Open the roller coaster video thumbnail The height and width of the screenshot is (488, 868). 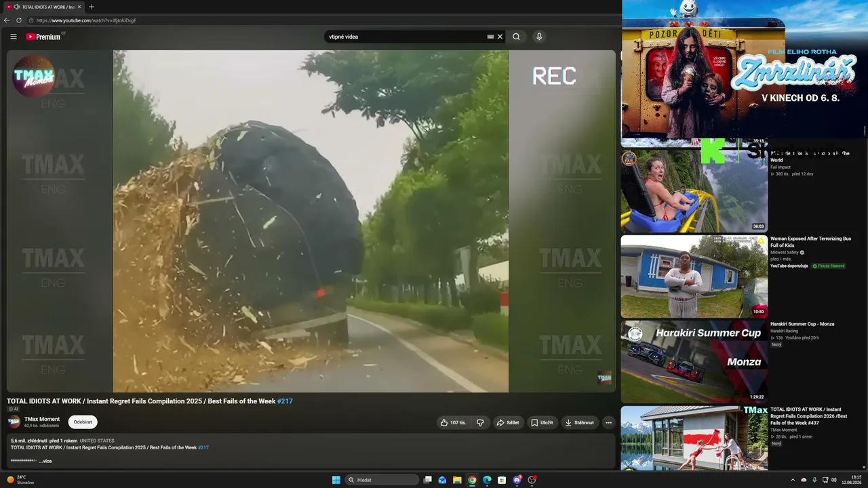click(694, 190)
